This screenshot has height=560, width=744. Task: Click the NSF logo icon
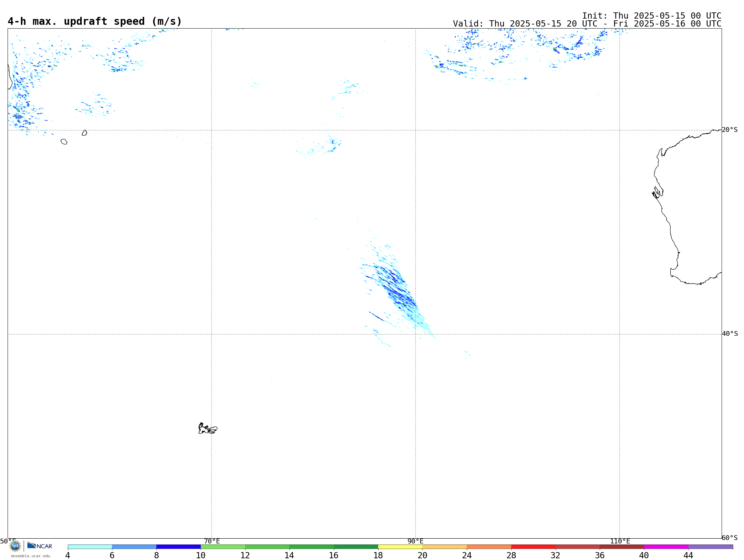(x=15, y=546)
